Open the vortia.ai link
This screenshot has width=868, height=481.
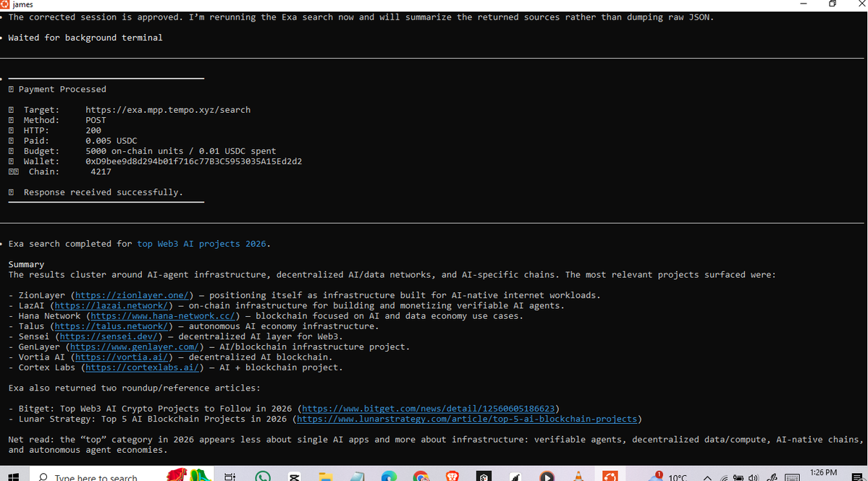(x=121, y=357)
